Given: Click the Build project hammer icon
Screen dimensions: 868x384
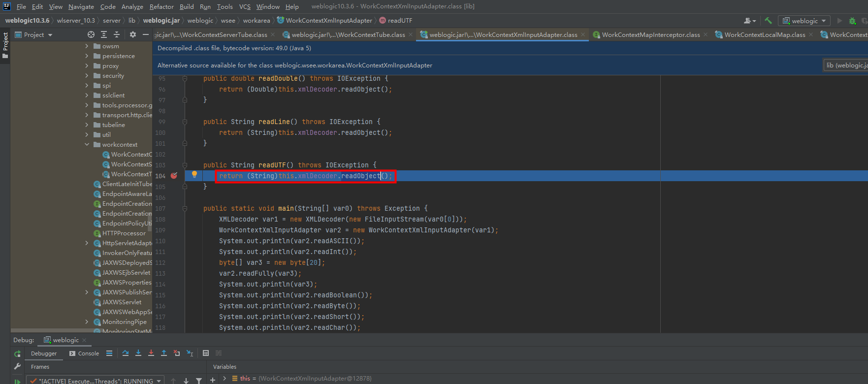Looking at the screenshot, I should coord(768,21).
